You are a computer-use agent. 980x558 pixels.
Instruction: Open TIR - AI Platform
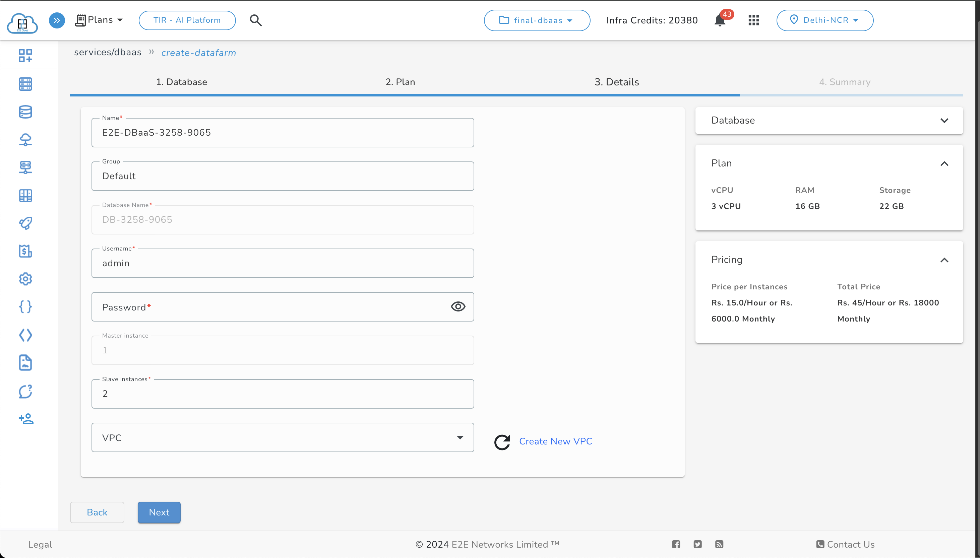(x=187, y=20)
